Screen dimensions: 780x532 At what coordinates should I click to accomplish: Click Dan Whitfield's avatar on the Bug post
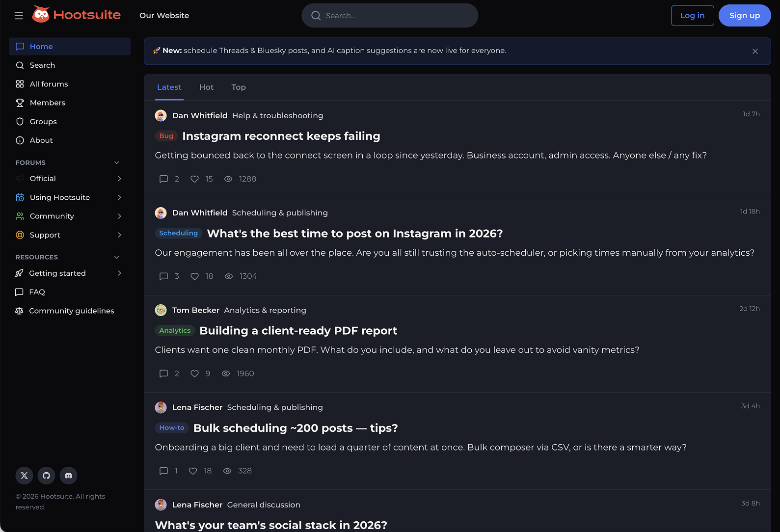161,116
